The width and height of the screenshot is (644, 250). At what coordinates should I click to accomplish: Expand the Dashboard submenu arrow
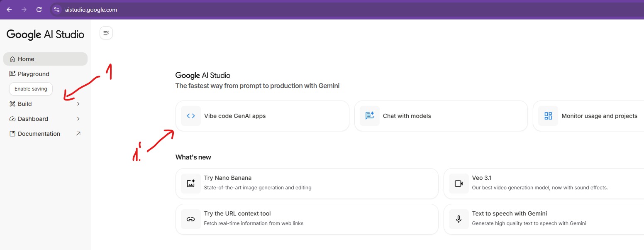(x=78, y=119)
